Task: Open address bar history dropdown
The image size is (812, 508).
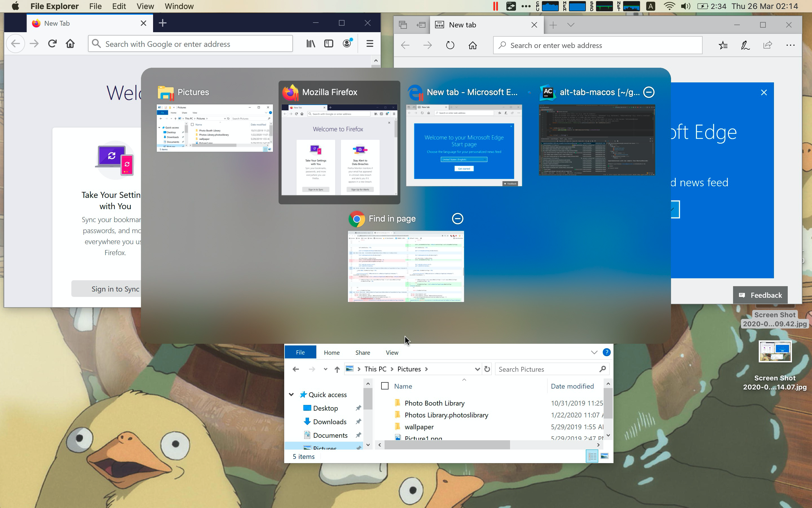Action: (477, 369)
